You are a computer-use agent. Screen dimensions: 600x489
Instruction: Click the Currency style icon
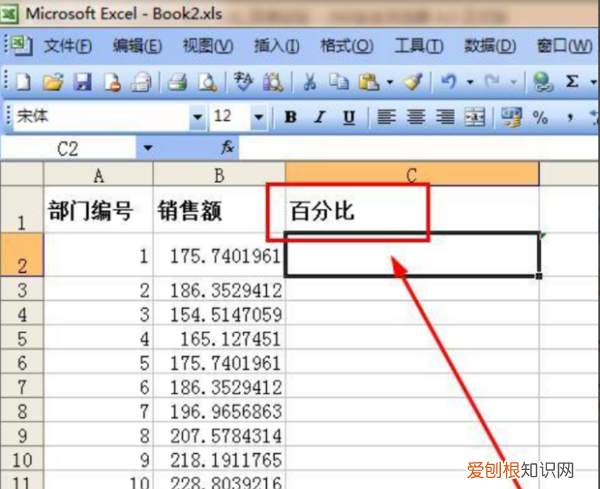click(511, 117)
